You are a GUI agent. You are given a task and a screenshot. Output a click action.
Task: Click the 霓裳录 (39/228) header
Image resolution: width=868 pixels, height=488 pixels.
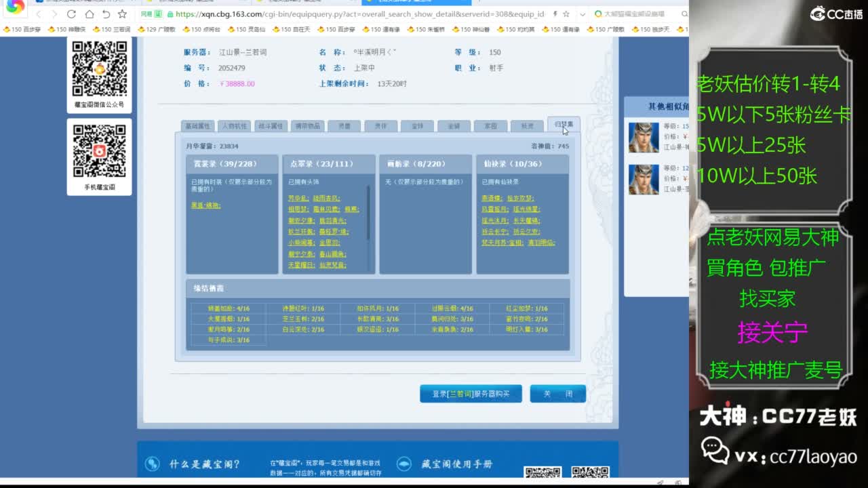tap(232, 164)
